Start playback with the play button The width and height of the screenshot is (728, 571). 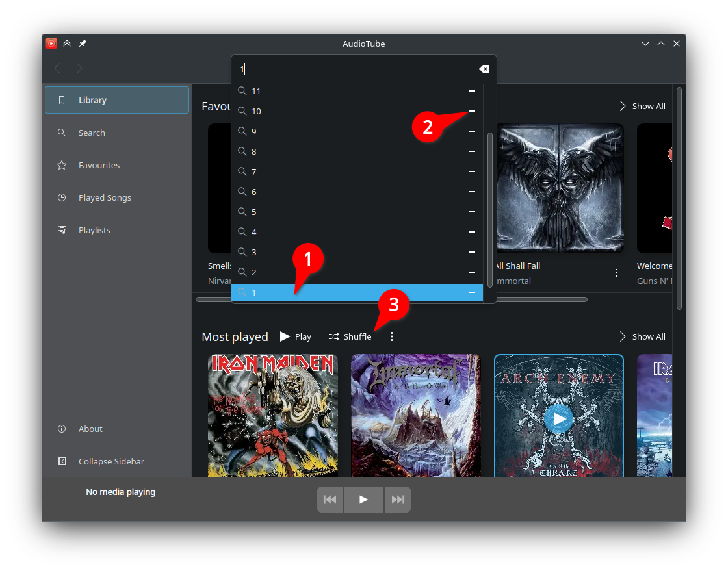(x=363, y=500)
